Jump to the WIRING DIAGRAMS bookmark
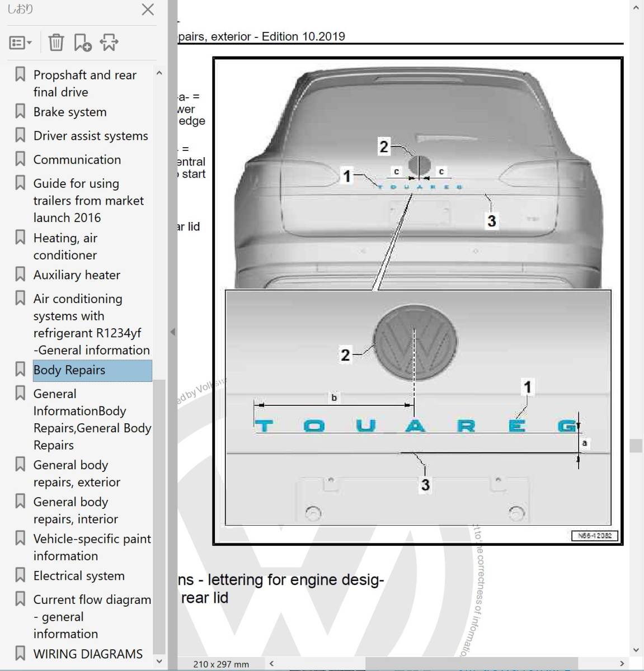The height and width of the screenshot is (671, 644). [x=88, y=654]
